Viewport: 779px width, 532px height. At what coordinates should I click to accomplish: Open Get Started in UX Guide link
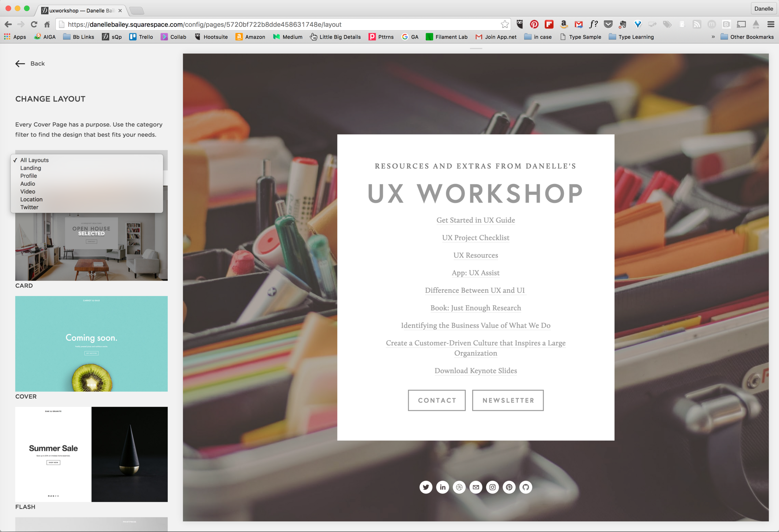click(476, 220)
